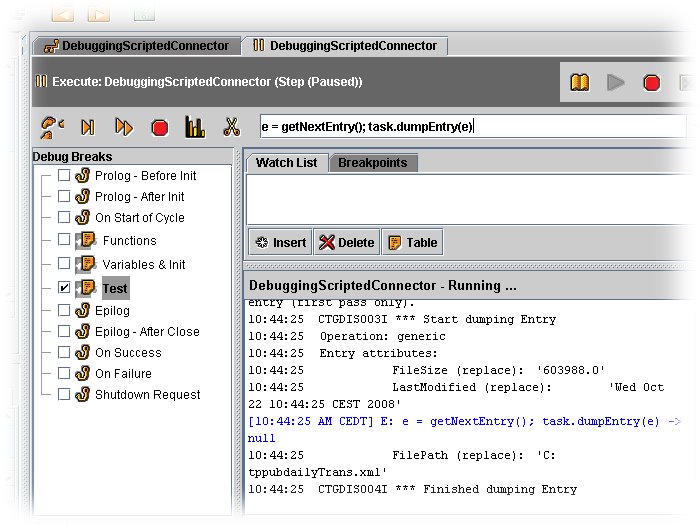Select the Epilog tree item label
The height and width of the screenshot is (528, 700).
pos(112,311)
